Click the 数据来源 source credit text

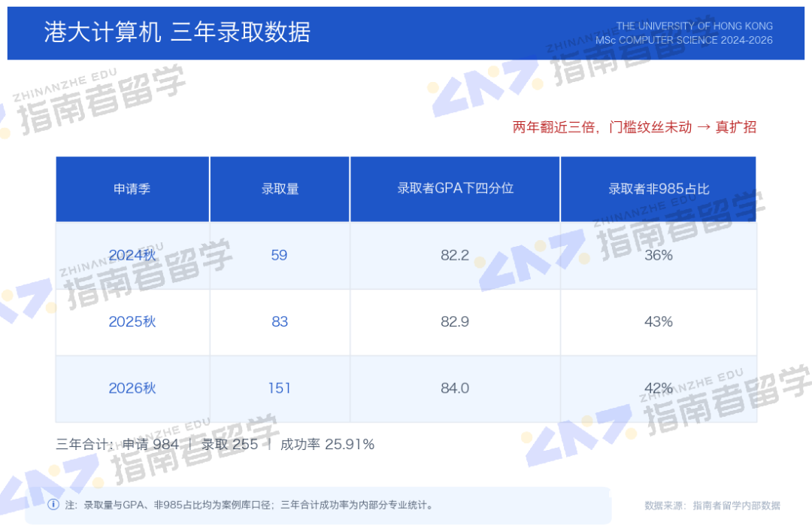point(712,505)
